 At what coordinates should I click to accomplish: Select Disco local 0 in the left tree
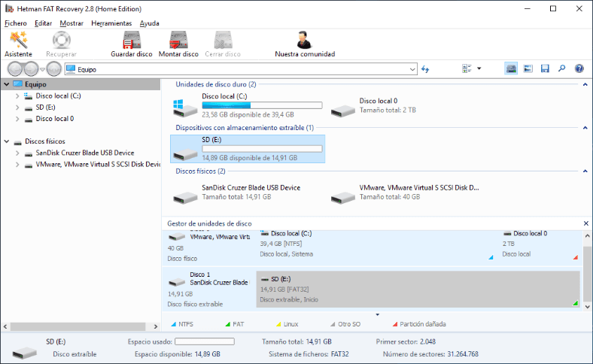(x=54, y=119)
